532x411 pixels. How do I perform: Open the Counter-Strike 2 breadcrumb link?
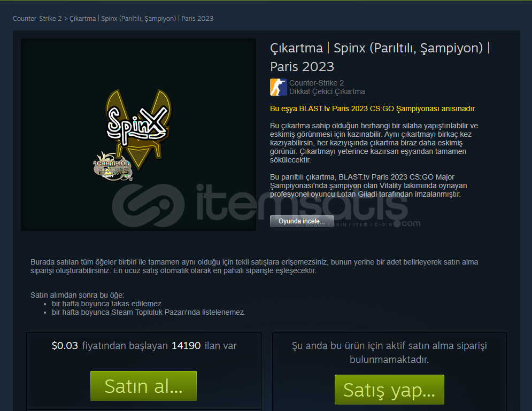coord(37,18)
